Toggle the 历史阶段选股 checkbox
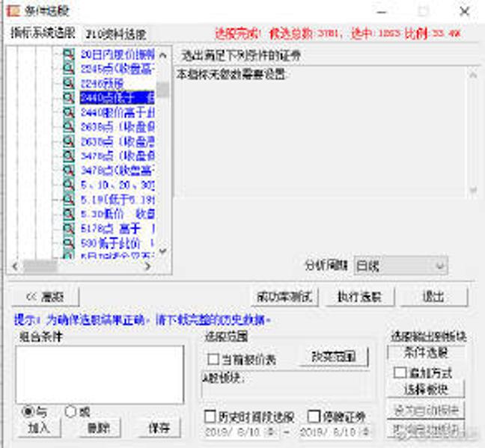 pos(211,417)
